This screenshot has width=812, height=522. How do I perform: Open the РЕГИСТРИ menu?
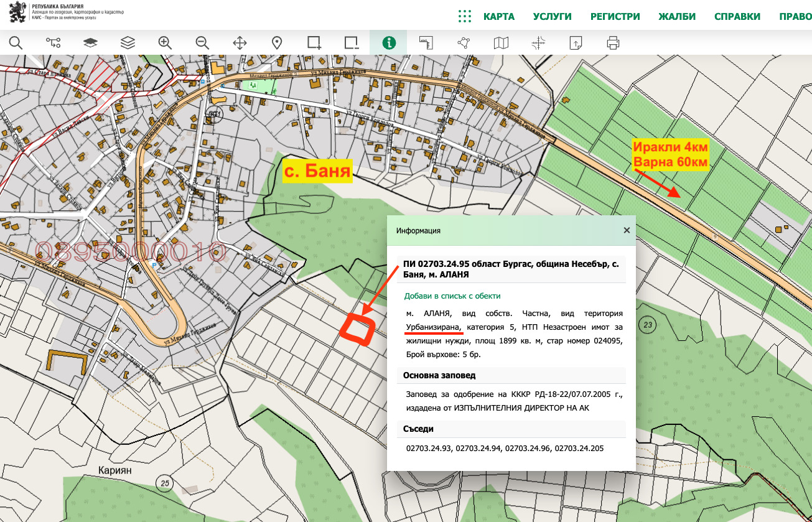[x=615, y=17]
